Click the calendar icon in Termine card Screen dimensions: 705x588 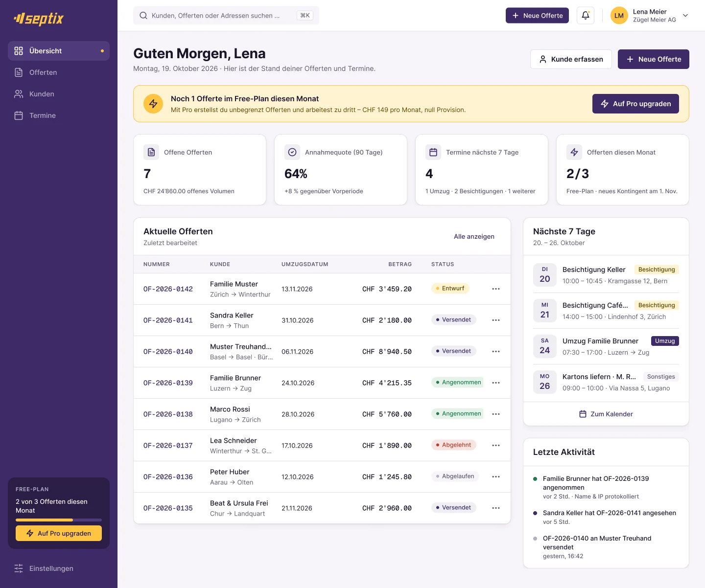433,152
